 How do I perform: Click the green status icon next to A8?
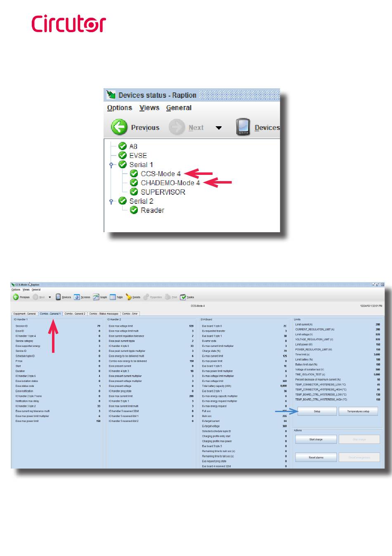coord(123,146)
